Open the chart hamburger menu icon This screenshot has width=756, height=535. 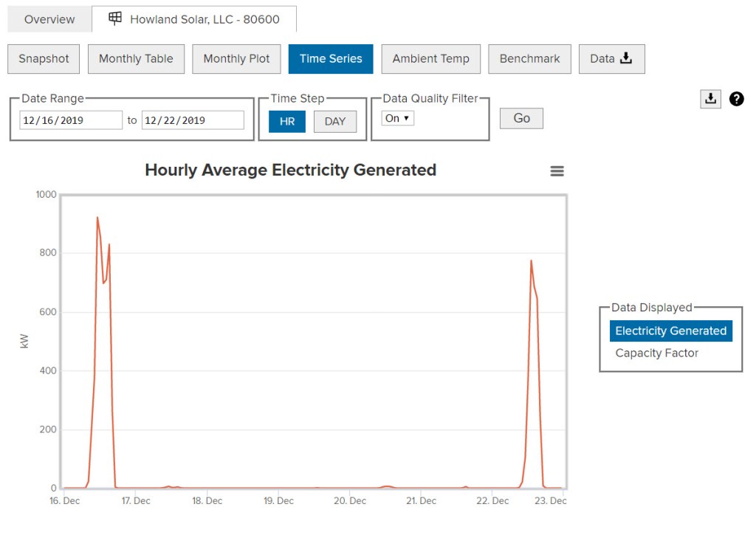pyautogui.click(x=557, y=171)
